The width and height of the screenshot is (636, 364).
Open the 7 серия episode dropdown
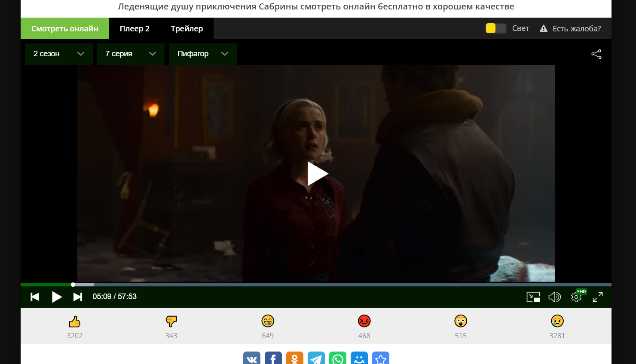point(131,54)
